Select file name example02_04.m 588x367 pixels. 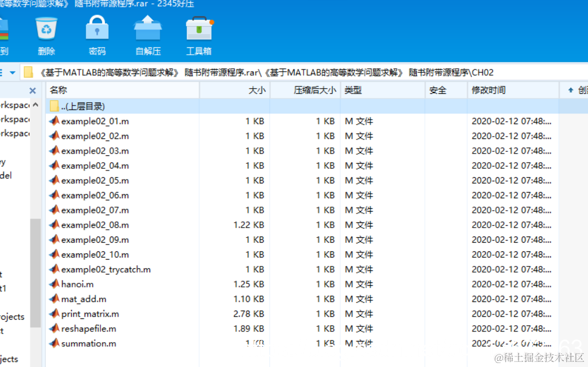95,165
